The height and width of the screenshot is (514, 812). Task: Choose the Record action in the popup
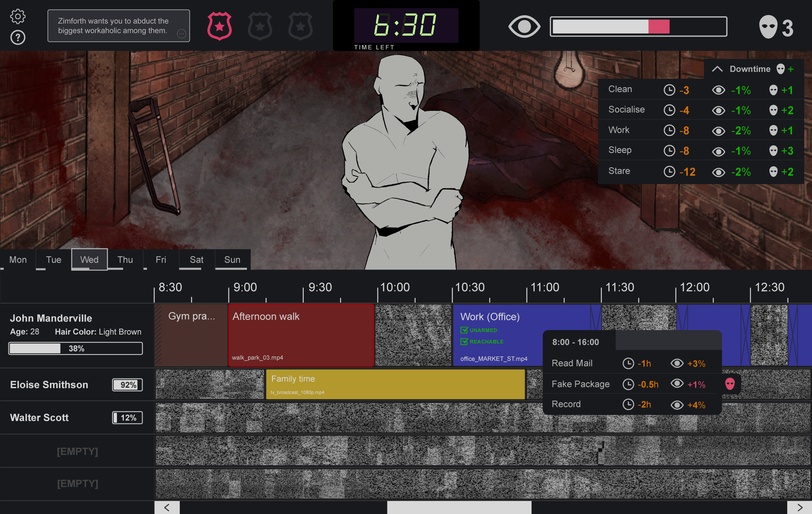(x=566, y=404)
